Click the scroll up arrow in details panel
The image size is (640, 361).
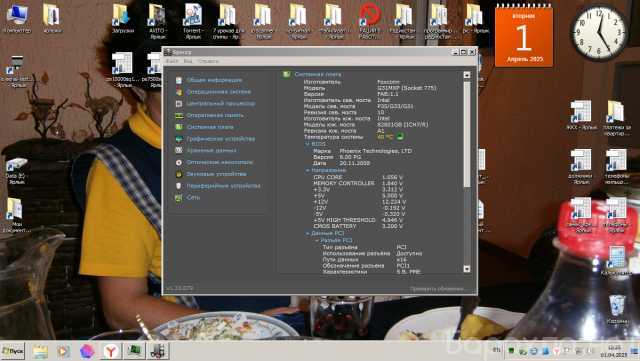coord(467,75)
